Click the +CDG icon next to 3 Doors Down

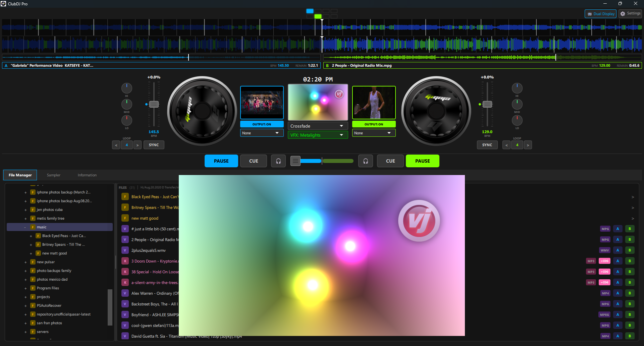click(604, 261)
